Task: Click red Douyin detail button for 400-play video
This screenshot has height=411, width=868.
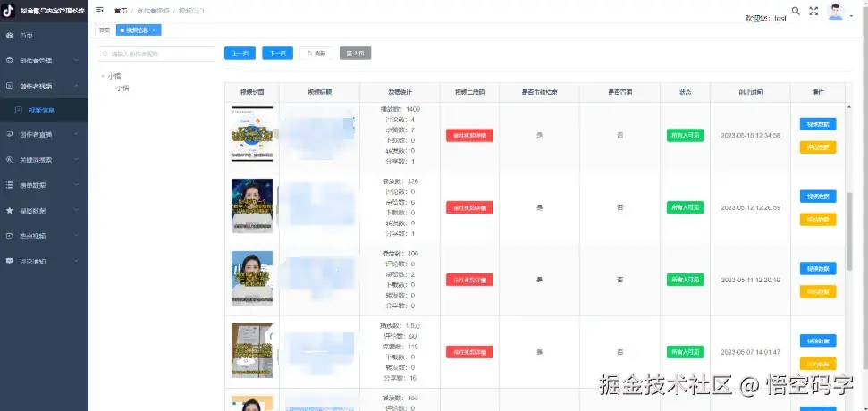Action: [469, 280]
